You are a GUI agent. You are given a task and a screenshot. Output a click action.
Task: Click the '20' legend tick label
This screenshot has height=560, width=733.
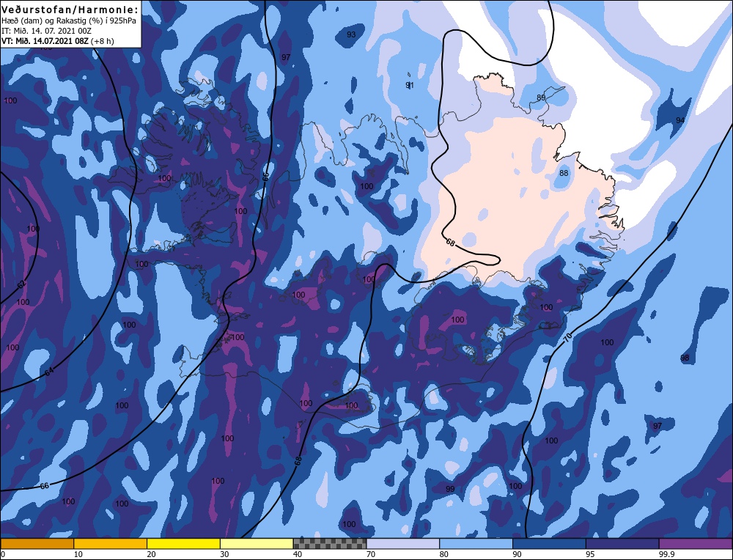click(x=152, y=554)
